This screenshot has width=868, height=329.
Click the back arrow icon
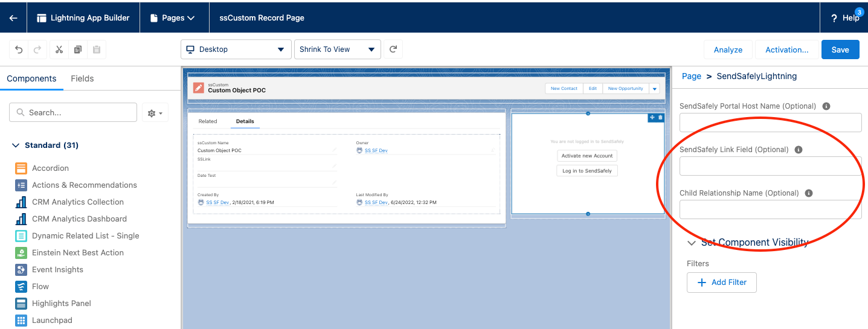point(13,18)
